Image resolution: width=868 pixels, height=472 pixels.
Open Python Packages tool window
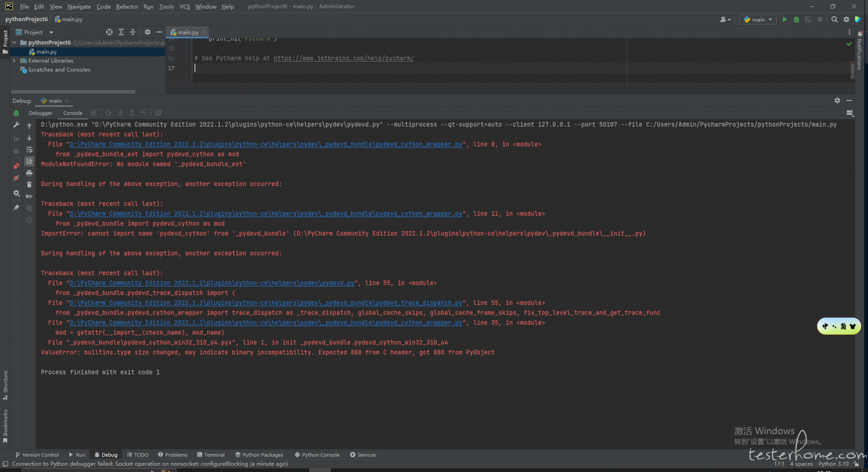(x=259, y=455)
